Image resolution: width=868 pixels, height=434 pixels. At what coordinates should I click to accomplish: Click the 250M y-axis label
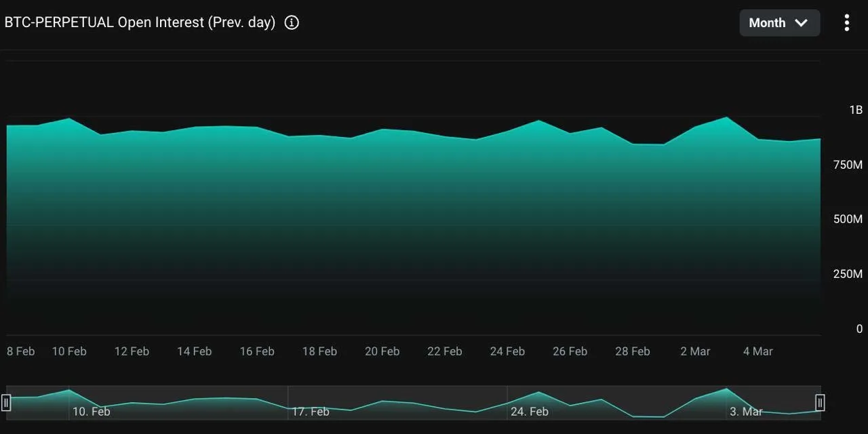(848, 274)
